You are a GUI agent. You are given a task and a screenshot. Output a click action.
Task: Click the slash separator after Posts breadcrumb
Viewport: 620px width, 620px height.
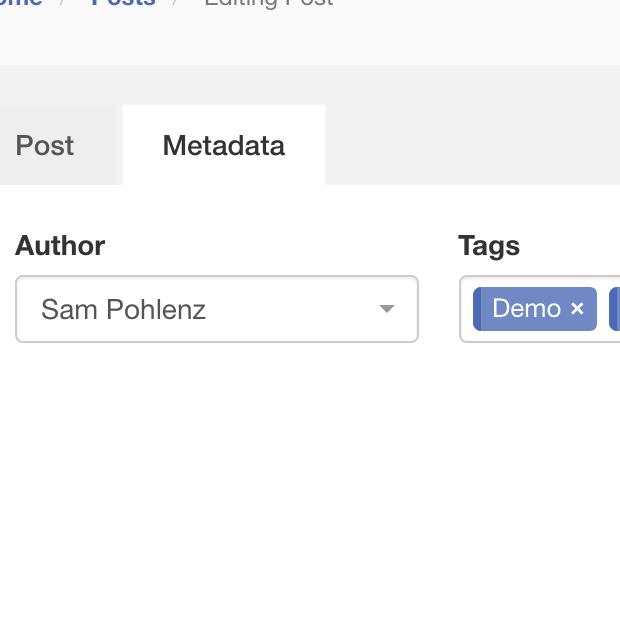click(x=177, y=3)
